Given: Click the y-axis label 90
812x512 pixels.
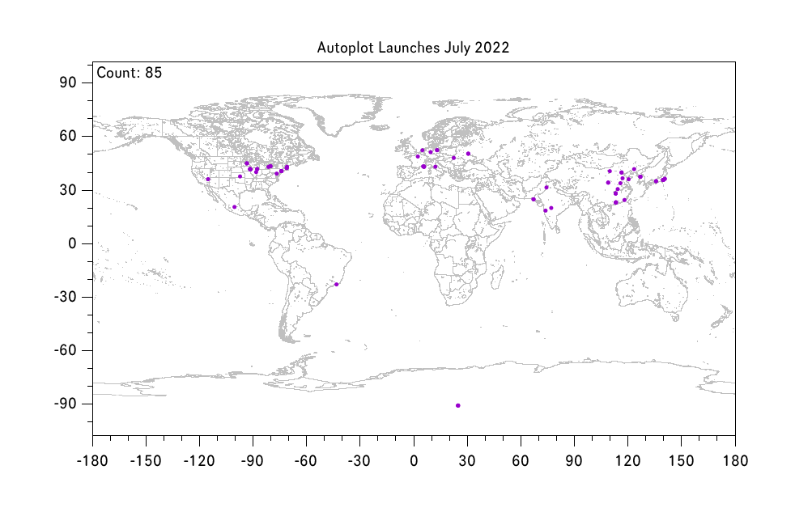Looking at the screenshot, I should [68, 83].
